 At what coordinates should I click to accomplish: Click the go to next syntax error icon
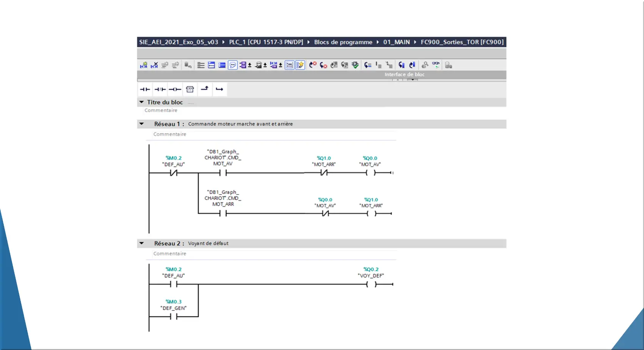click(x=323, y=65)
